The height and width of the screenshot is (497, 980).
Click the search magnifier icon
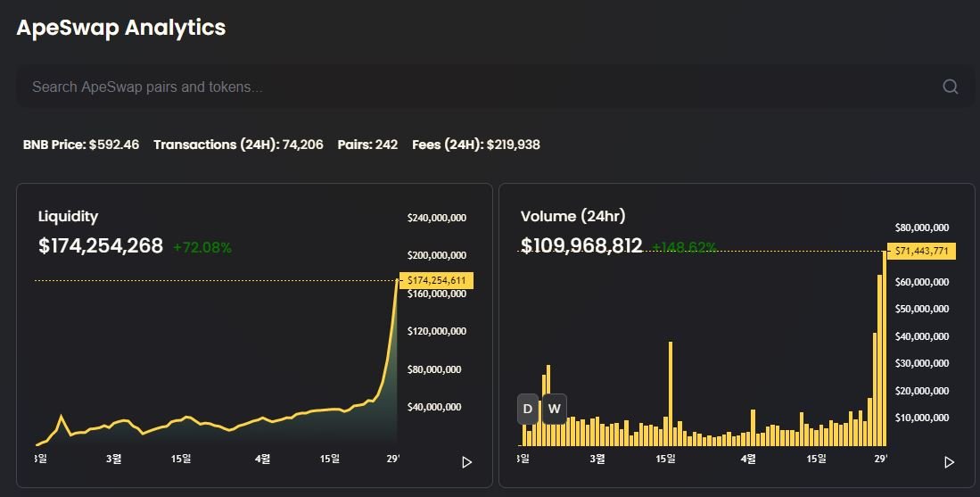click(x=950, y=87)
